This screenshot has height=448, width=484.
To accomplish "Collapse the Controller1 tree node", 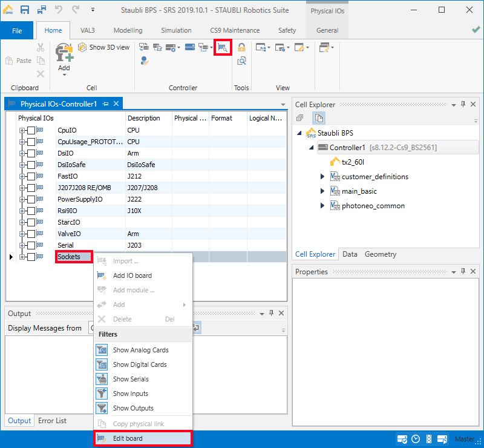I will [312, 148].
